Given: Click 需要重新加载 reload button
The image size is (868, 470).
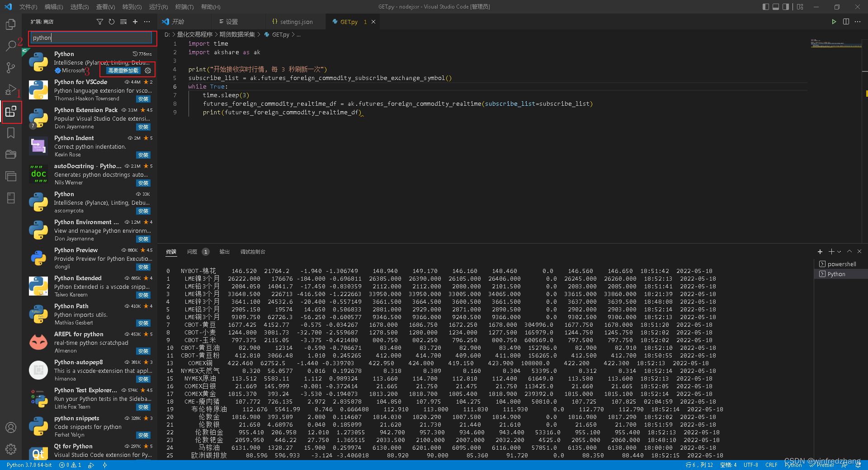Looking at the screenshot, I should 123,70.
